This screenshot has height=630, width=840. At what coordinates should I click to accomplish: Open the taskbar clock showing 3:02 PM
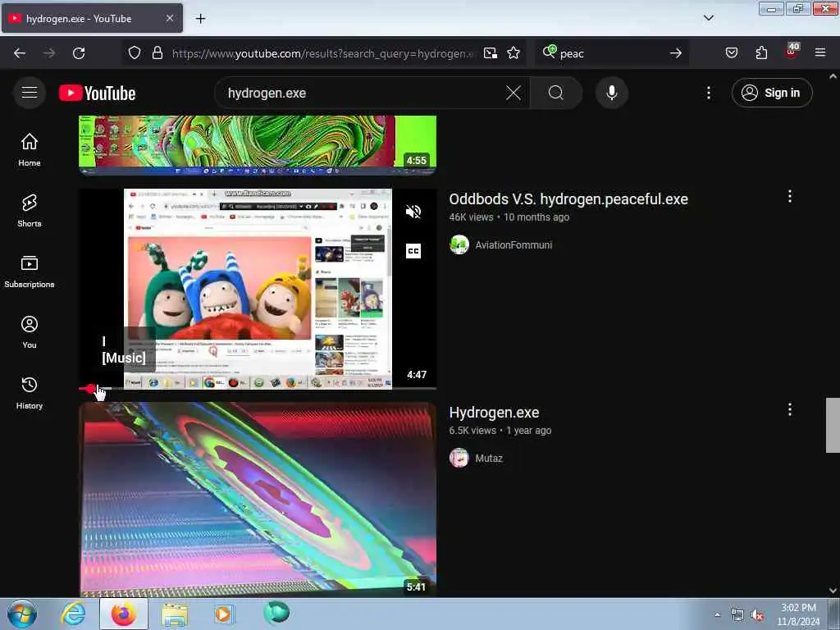click(798, 614)
